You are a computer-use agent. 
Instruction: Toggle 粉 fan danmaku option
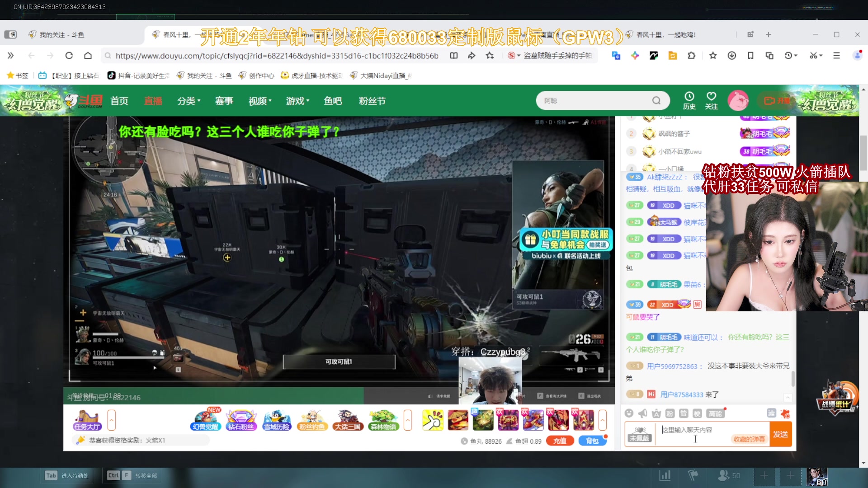tap(670, 413)
